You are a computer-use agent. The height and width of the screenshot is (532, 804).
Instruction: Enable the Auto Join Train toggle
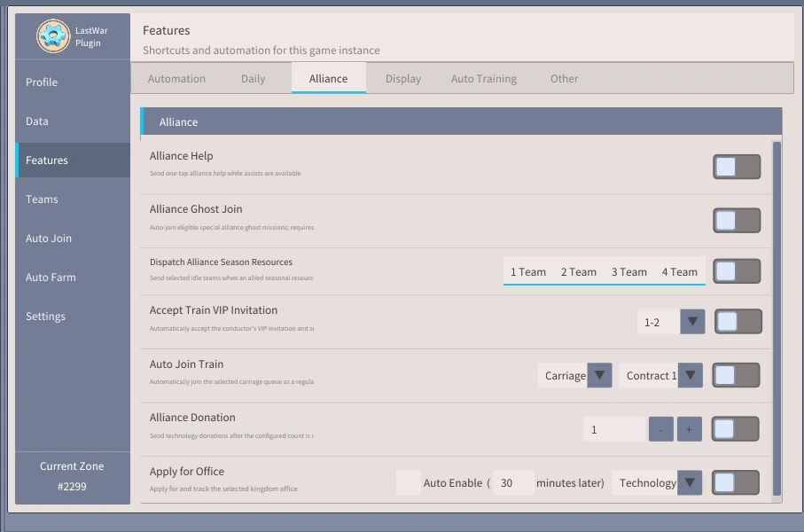pos(736,376)
